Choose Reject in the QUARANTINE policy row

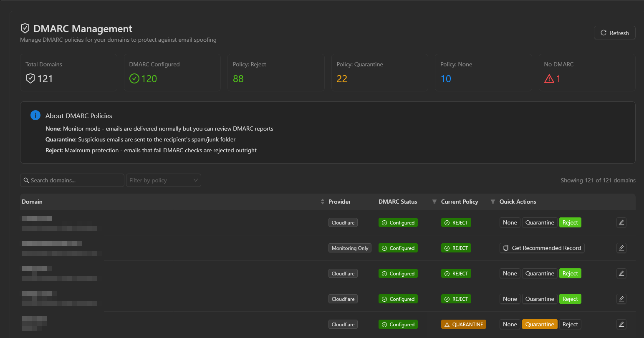[570, 324]
